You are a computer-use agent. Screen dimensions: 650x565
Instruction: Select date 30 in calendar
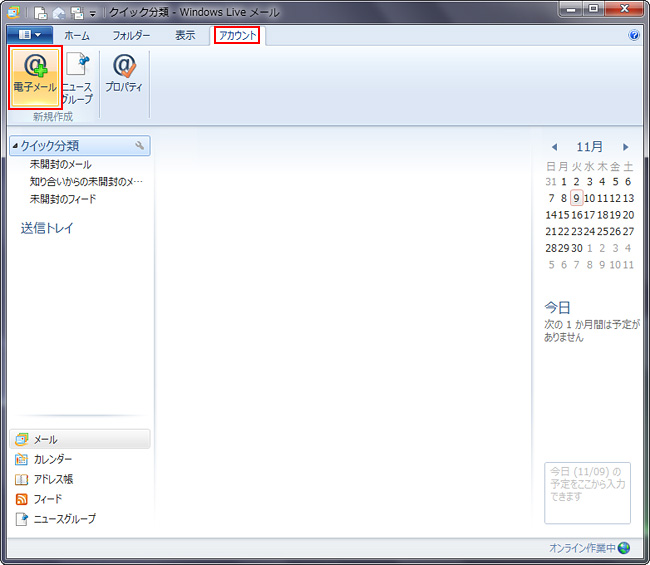click(577, 248)
